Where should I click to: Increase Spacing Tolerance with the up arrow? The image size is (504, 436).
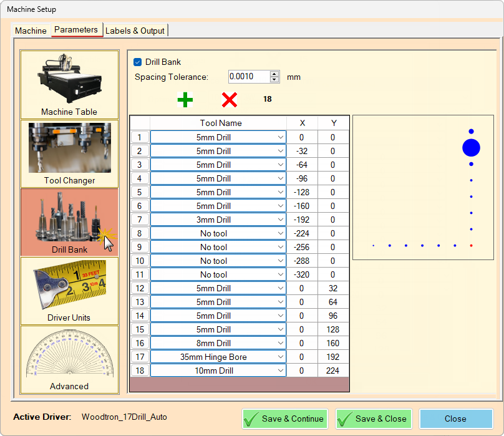274,73
